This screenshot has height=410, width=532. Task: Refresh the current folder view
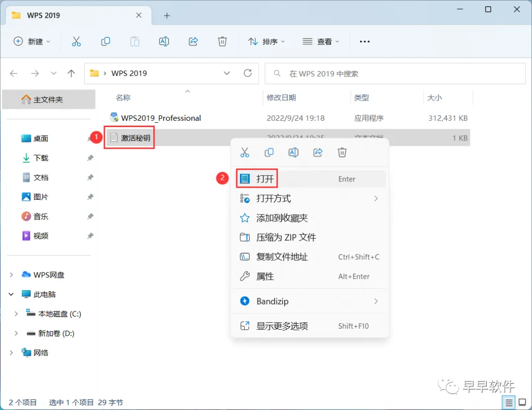(248, 73)
